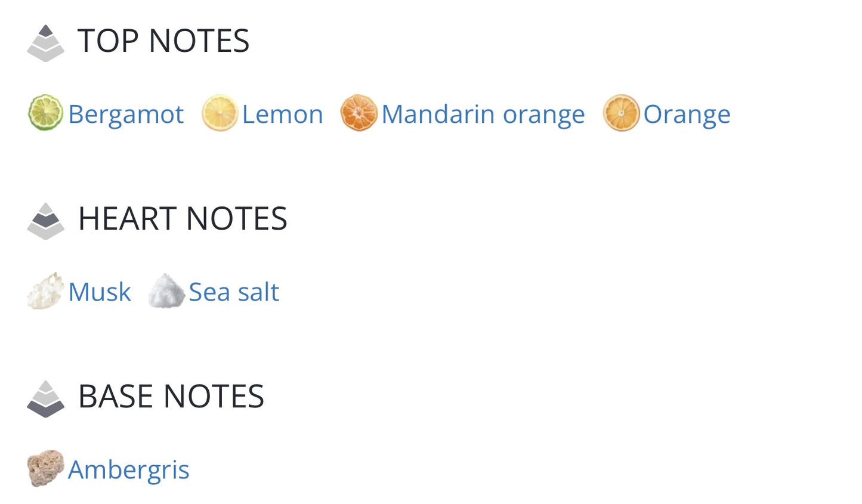The image size is (862, 504).
Task: Click the lemon slice icon
Action: point(220,113)
